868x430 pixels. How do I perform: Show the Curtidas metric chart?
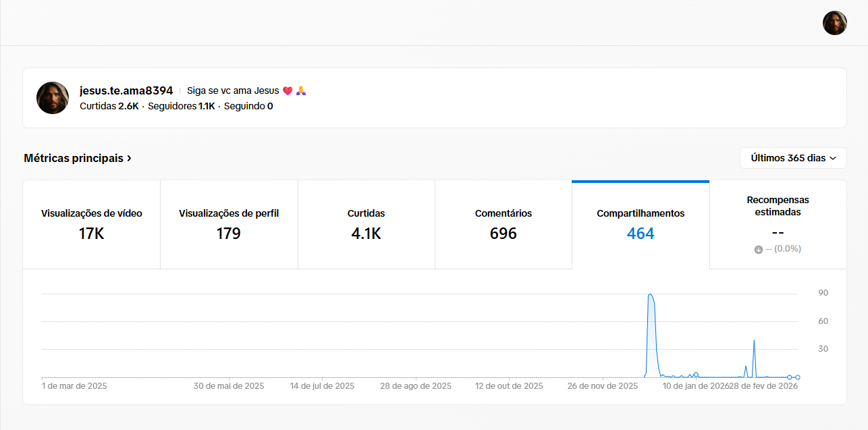point(366,224)
